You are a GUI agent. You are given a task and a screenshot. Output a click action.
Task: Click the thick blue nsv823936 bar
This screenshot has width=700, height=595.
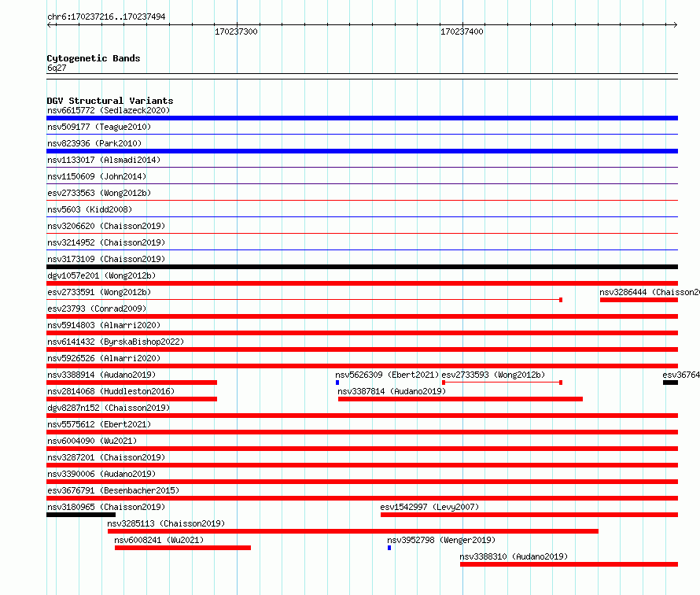point(362,151)
